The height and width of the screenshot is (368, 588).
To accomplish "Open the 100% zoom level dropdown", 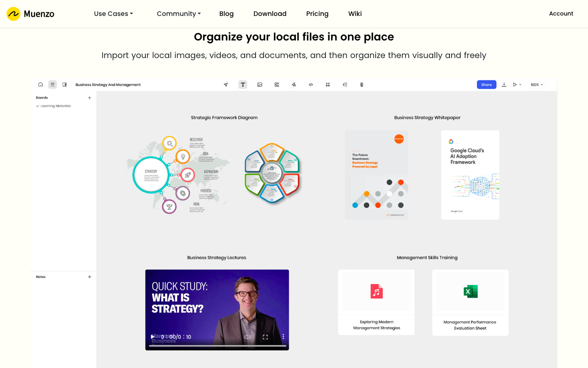I will click(x=537, y=85).
